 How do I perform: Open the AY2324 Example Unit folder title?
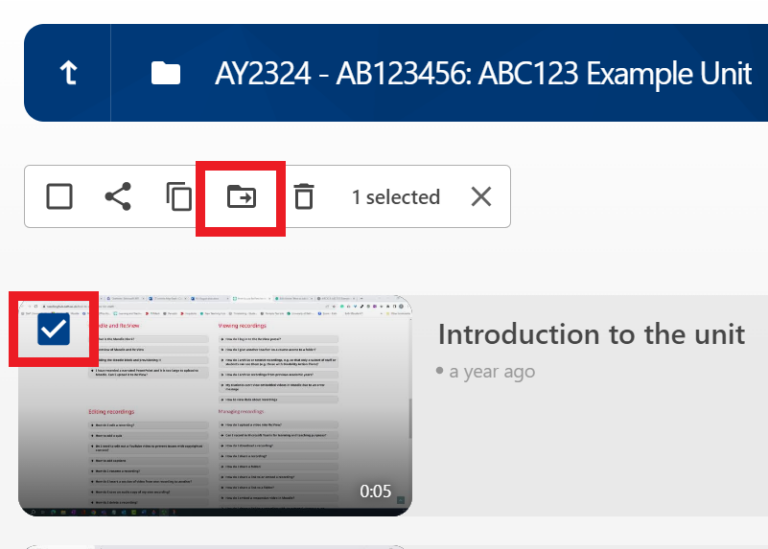[483, 74]
